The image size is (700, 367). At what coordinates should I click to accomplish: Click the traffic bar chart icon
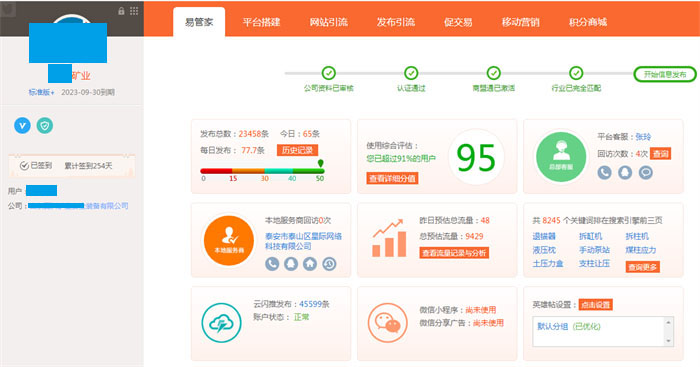coord(389,238)
